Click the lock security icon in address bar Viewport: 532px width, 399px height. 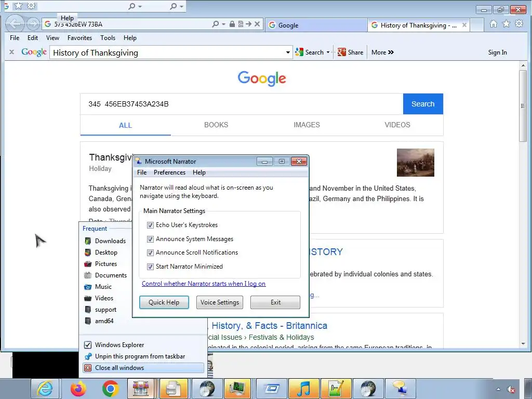[232, 24]
